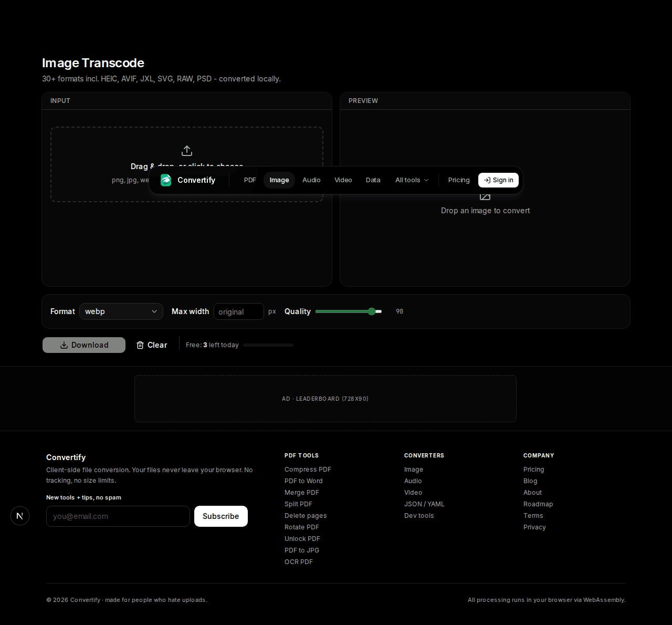Viewport: 672px width, 625px height.
Task: Open the About link
Action: [x=532, y=493]
